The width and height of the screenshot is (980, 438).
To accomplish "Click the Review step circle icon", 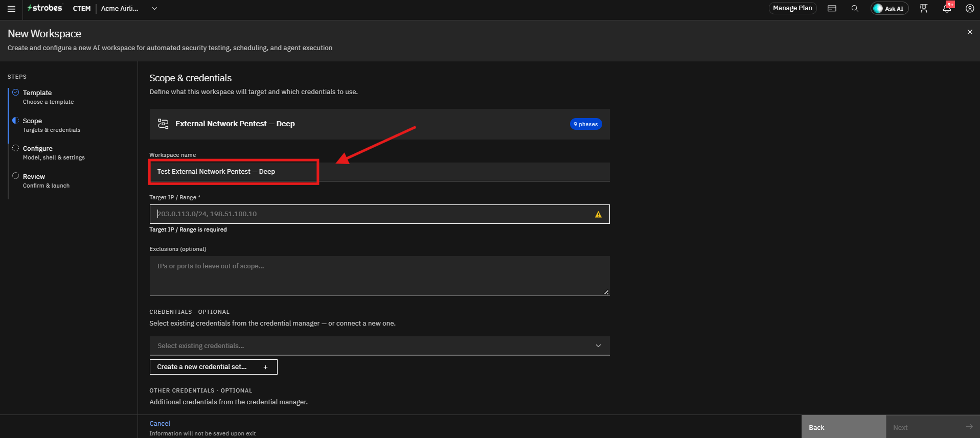I will point(16,176).
